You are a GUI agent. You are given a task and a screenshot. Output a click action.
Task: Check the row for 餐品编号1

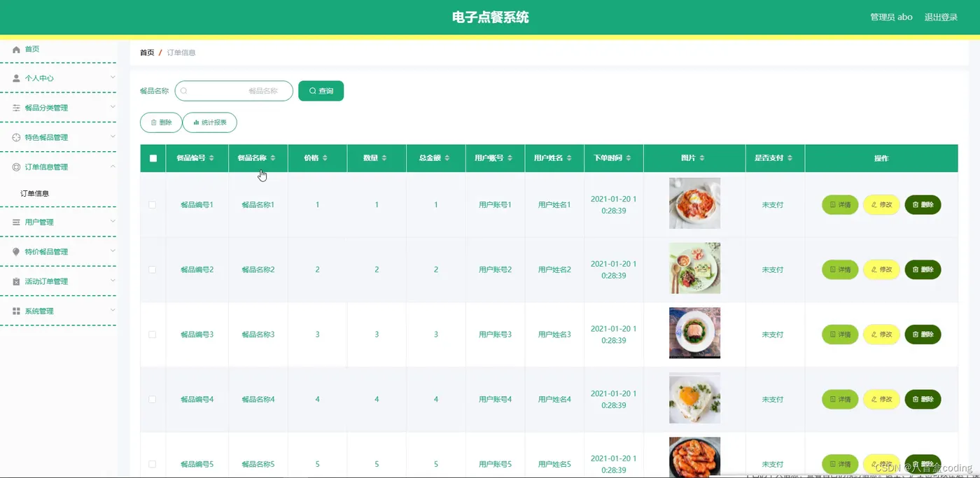coord(153,205)
